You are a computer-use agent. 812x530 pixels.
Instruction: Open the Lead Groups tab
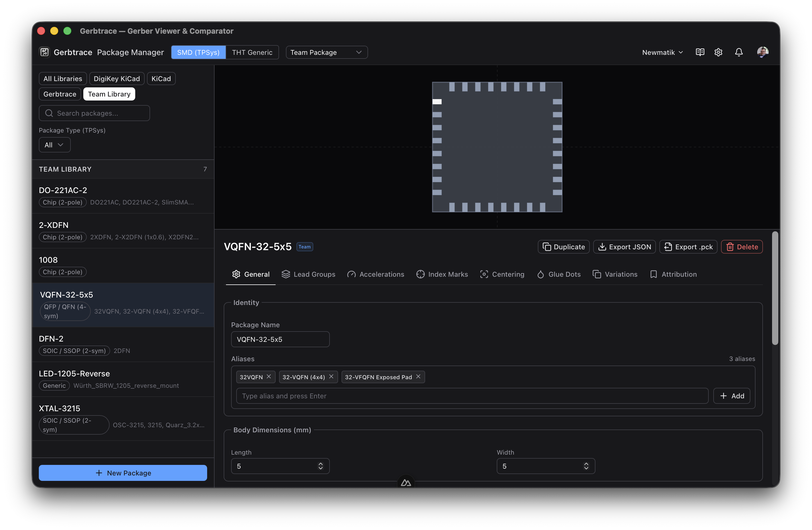click(x=308, y=274)
